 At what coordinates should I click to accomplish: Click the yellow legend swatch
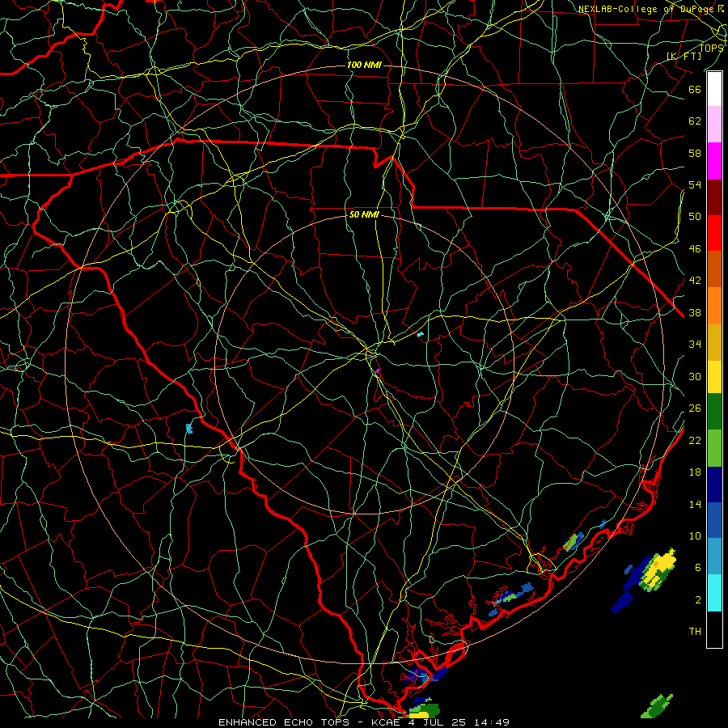(714, 377)
